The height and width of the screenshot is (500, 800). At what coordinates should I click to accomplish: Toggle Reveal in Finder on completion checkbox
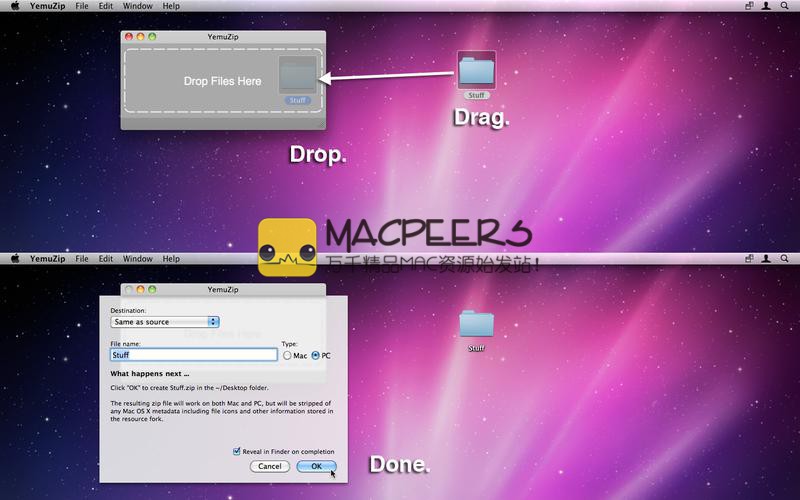pyautogui.click(x=236, y=451)
